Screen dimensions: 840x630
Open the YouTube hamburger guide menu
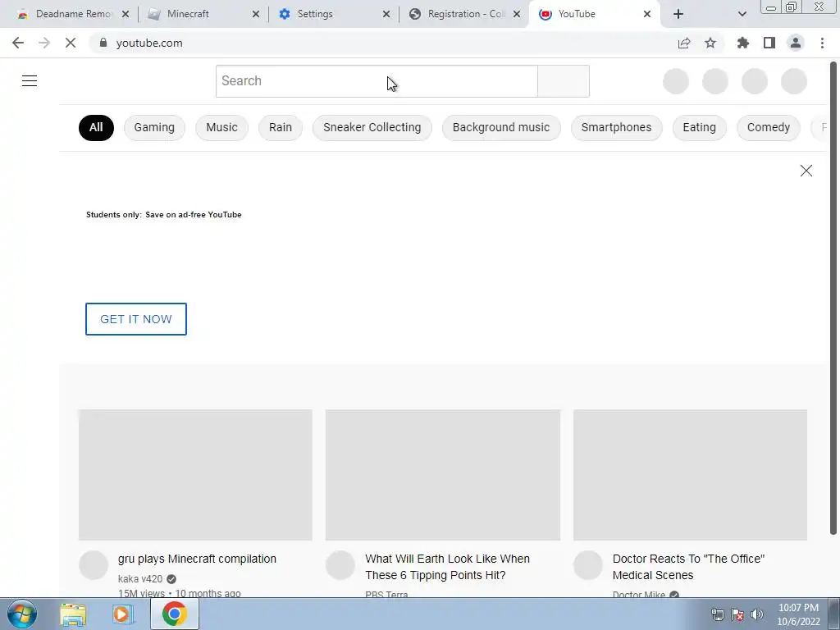pos(30,81)
